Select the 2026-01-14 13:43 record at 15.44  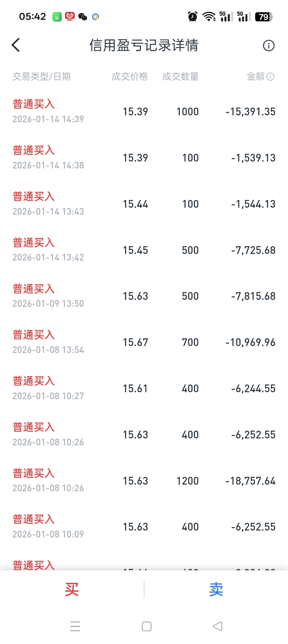click(144, 204)
